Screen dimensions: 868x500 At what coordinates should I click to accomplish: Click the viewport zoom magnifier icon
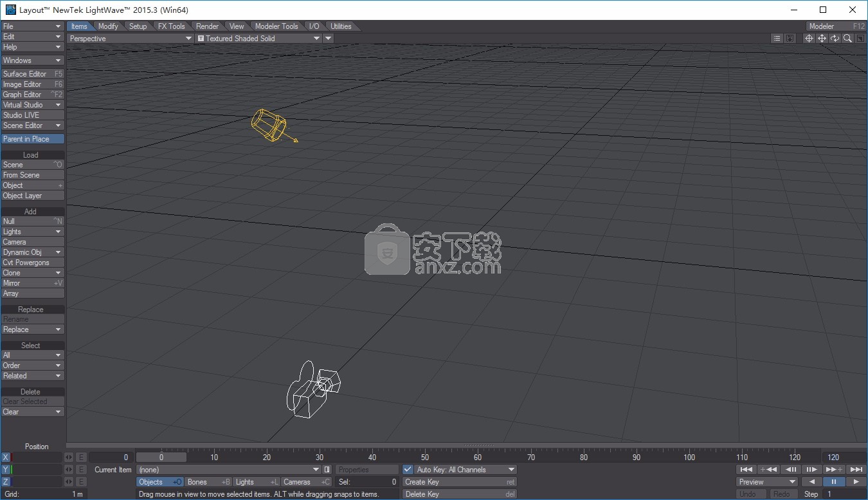[x=847, y=39]
